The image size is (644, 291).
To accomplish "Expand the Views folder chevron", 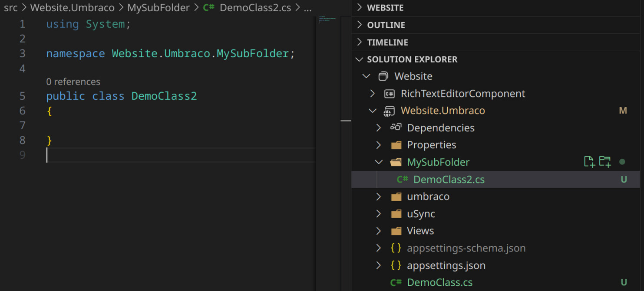I will pos(379,231).
